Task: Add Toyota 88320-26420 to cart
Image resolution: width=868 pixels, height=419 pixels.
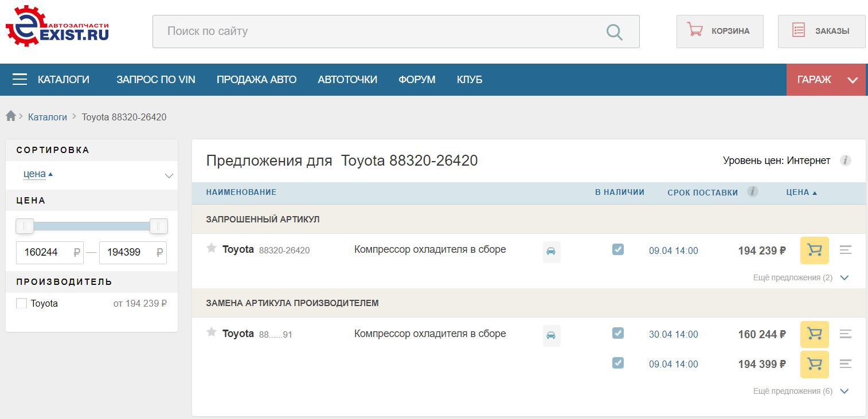Action: click(814, 250)
